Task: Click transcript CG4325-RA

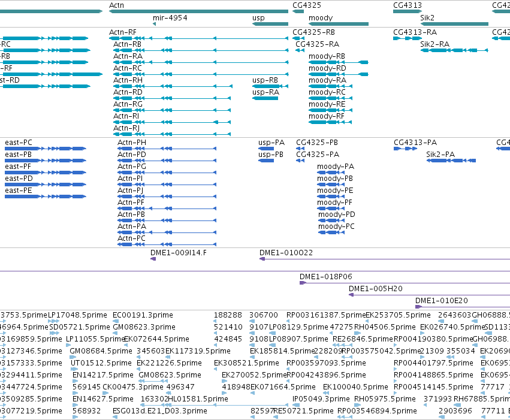Action: tap(317, 44)
